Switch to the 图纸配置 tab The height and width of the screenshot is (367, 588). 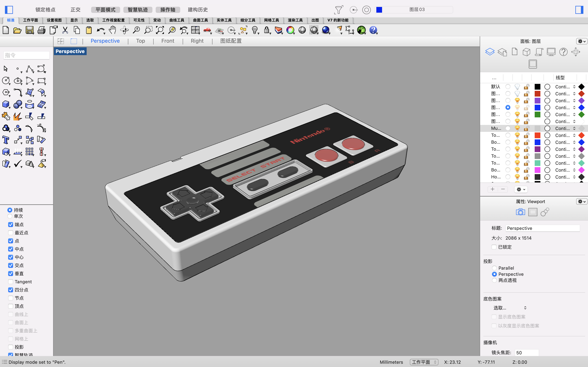click(x=231, y=41)
